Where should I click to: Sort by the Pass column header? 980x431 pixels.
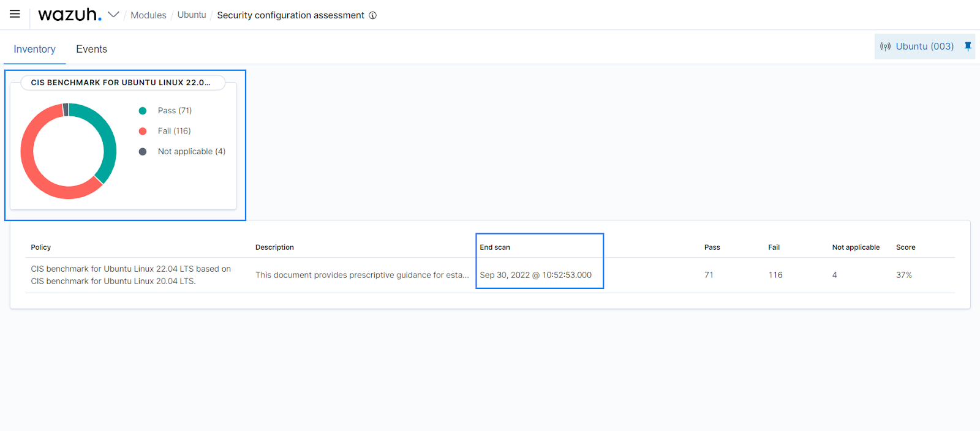pyautogui.click(x=712, y=247)
